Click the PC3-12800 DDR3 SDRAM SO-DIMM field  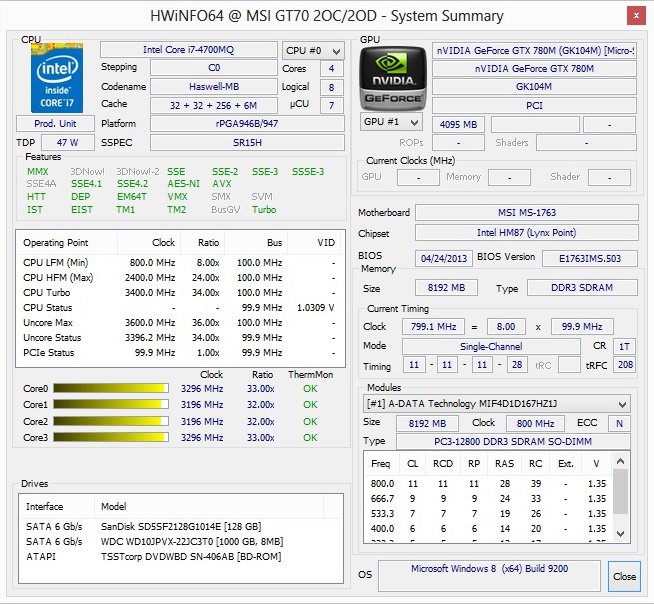[513, 441]
